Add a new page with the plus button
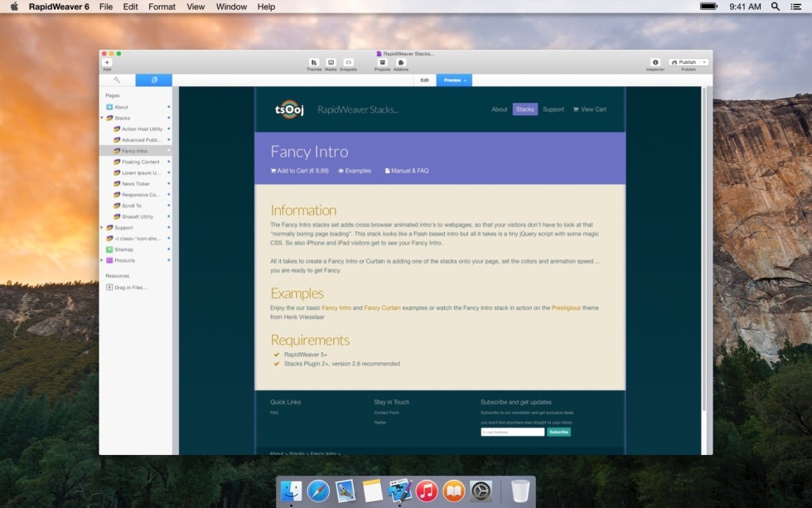This screenshot has width=812, height=508. tap(107, 62)
